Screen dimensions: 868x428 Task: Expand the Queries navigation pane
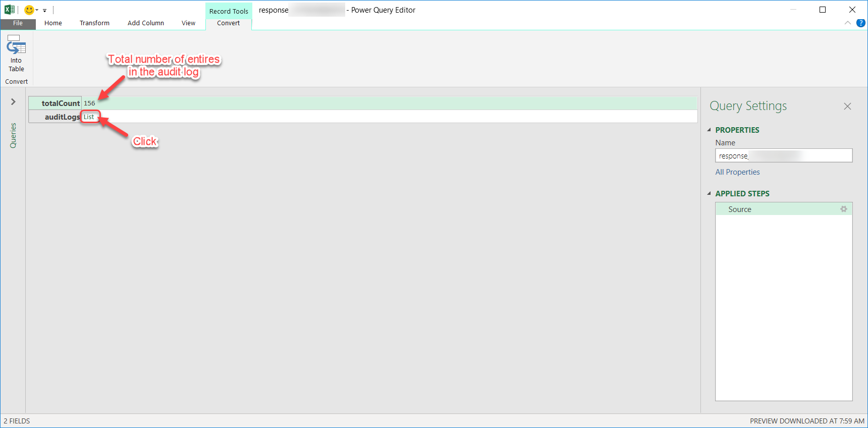[13, 102]
